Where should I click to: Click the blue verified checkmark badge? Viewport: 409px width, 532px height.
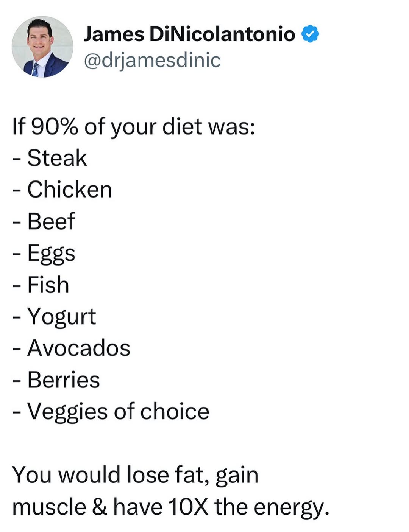tap(310, 34)
